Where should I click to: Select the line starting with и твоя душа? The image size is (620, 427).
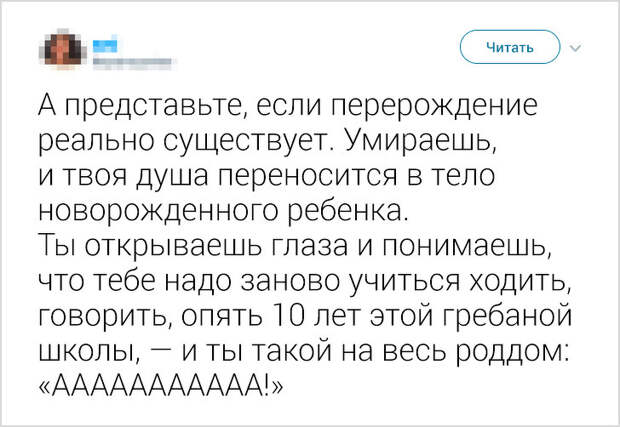[267, 175]
